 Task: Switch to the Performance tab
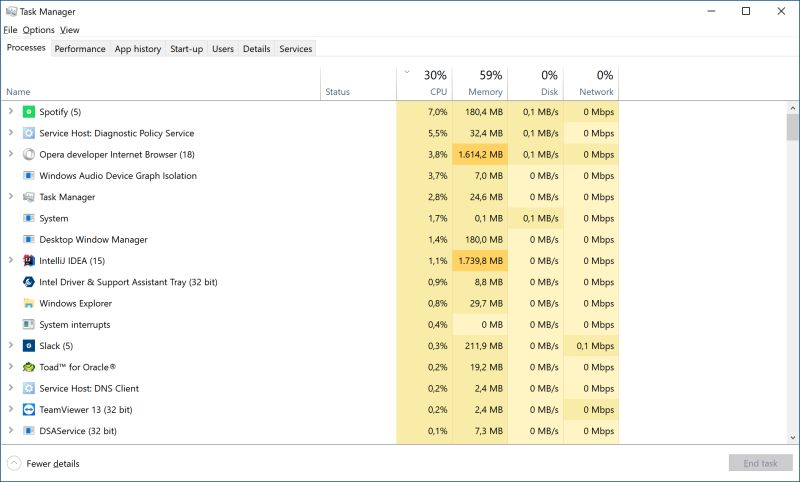click(80, 49)
